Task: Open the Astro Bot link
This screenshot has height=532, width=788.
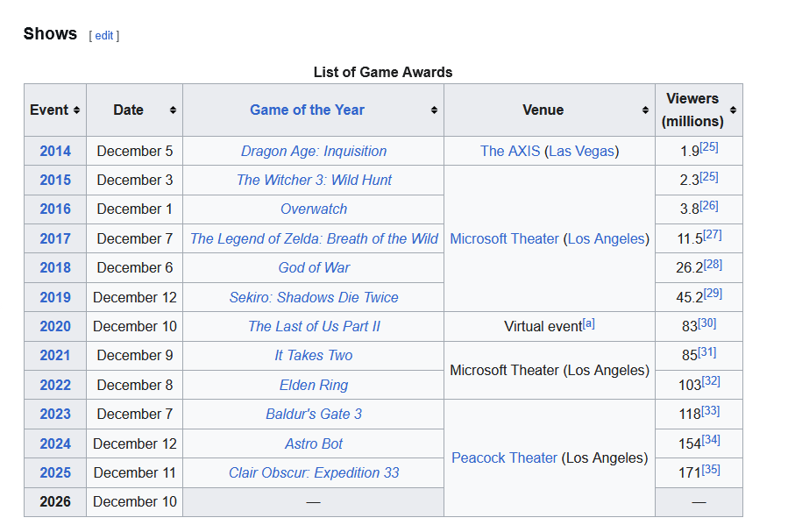Action: coord(314,444)
